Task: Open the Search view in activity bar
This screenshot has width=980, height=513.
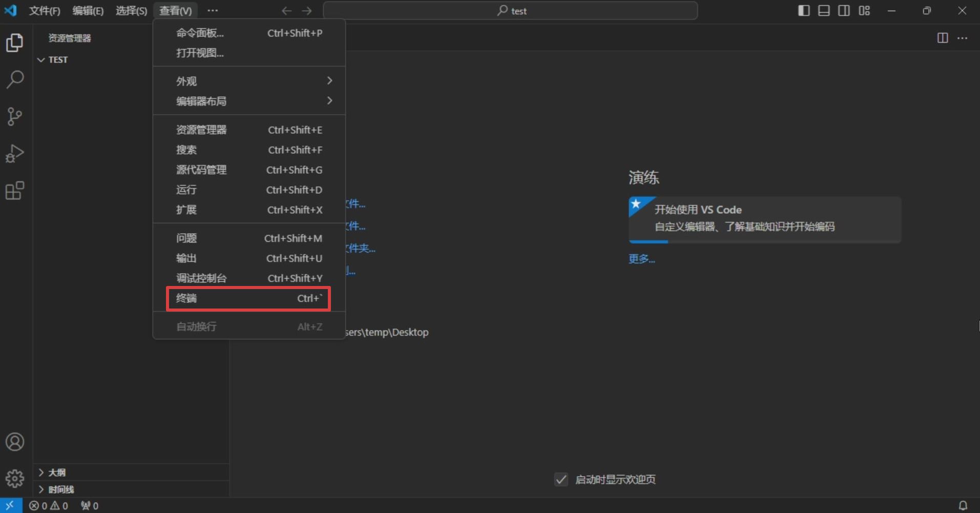Action: click(14, 79)
